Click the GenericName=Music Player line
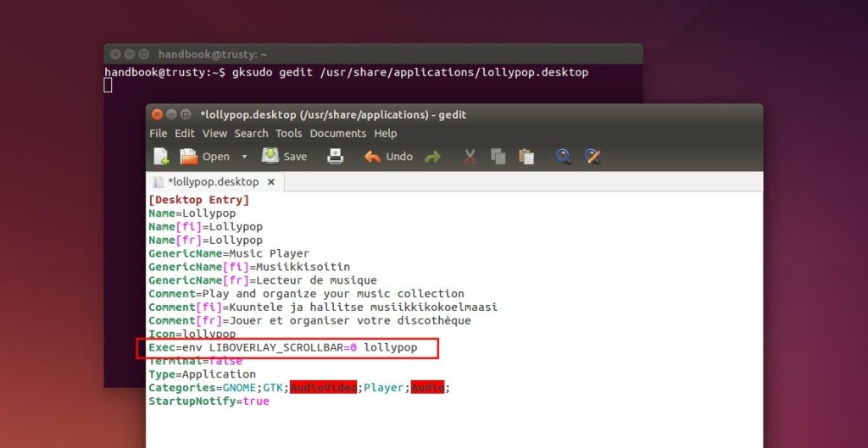 pos(229,253)
